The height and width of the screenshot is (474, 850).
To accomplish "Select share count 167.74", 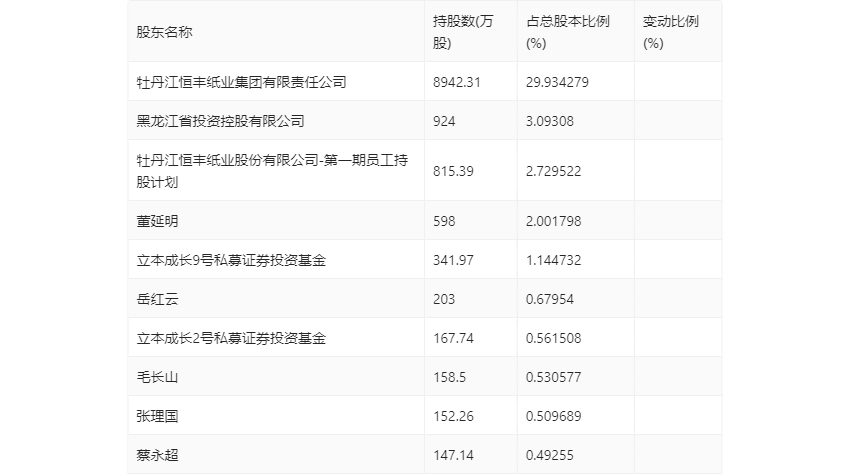I will click(x=453, y=338).
